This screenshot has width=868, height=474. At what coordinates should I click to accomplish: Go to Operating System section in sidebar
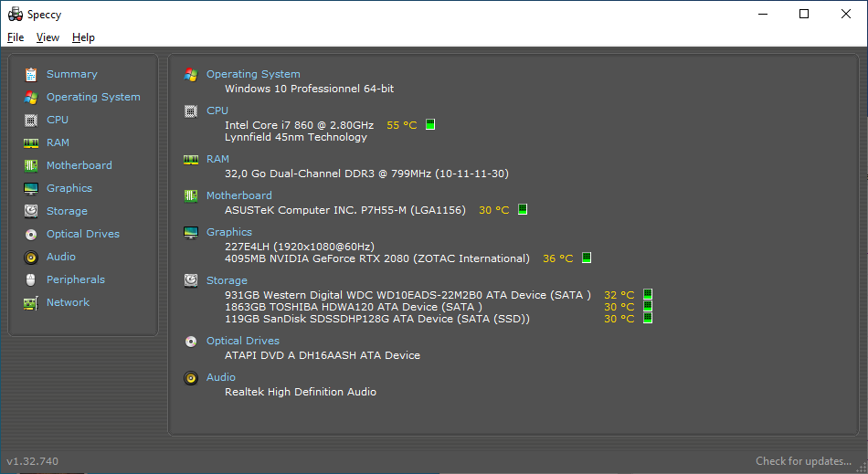pyautogui.click(x=93, y=97)
